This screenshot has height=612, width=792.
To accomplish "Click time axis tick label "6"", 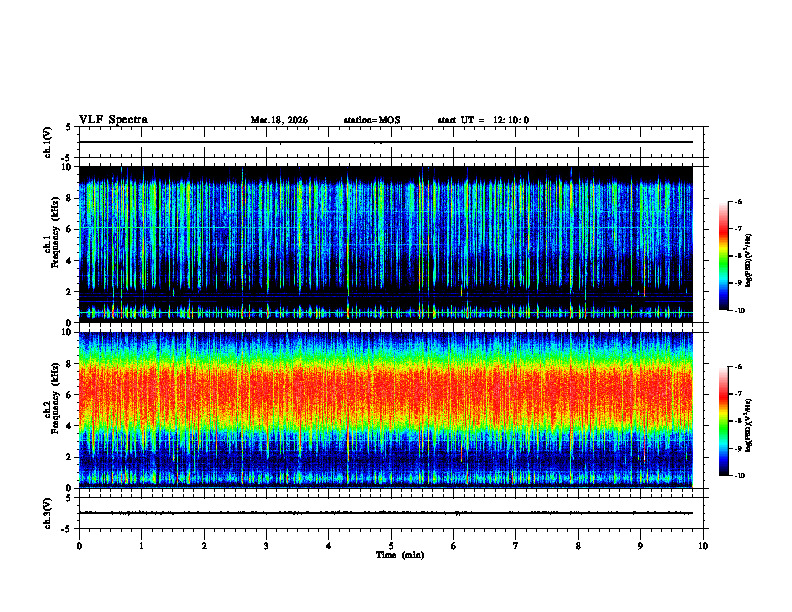I will tap(454, 546).
